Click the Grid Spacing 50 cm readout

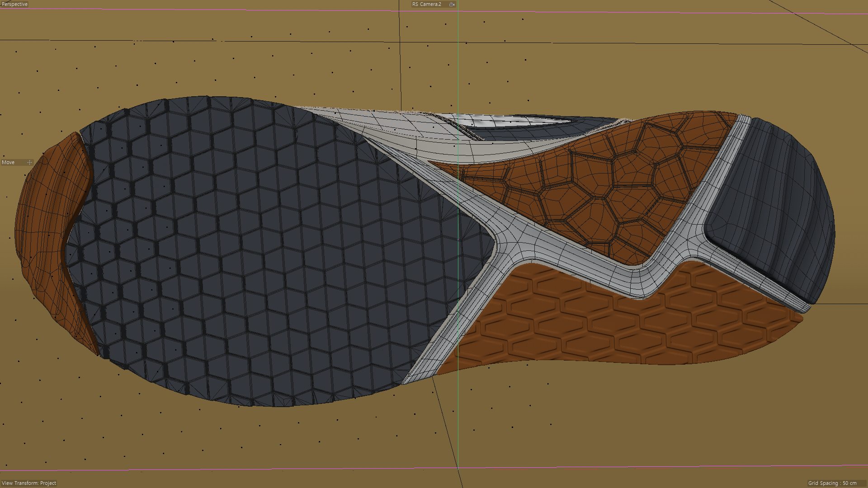click(x=832, y=483)
